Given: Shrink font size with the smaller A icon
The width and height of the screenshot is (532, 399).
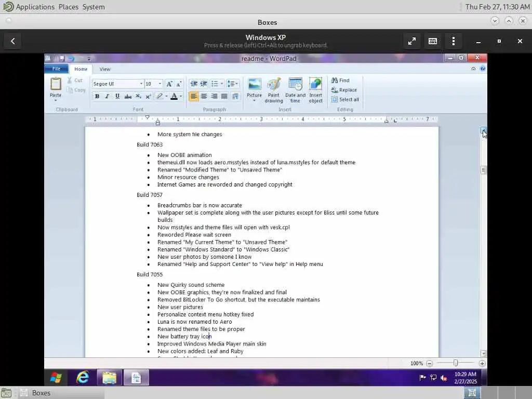Looking at the screenshot, I should [179, 84].
